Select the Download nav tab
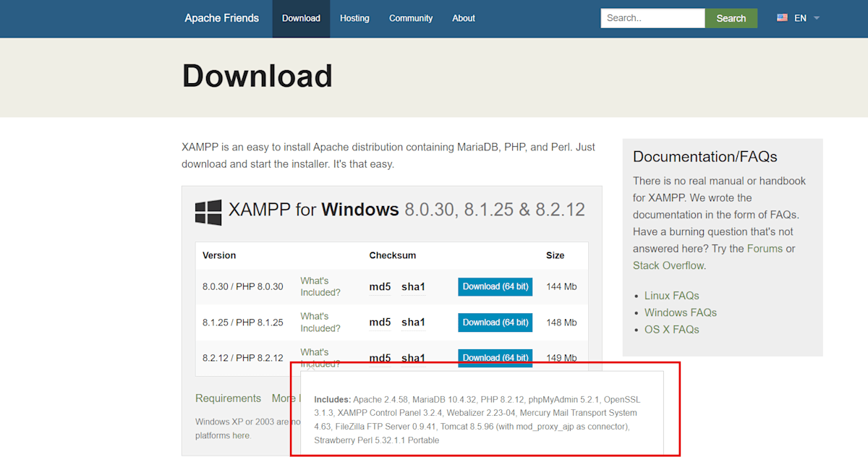Image resolution: width=868 pixels, height=457 pixels. pyautogui.click(x=301, y=18)
